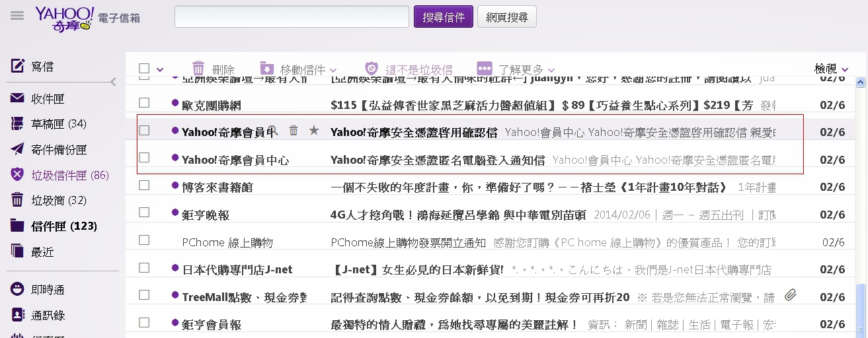Image resolution: width=868 pixels, height=338 pixels.
Task: Check the TreeMall message checkbox
Action: 144,295
